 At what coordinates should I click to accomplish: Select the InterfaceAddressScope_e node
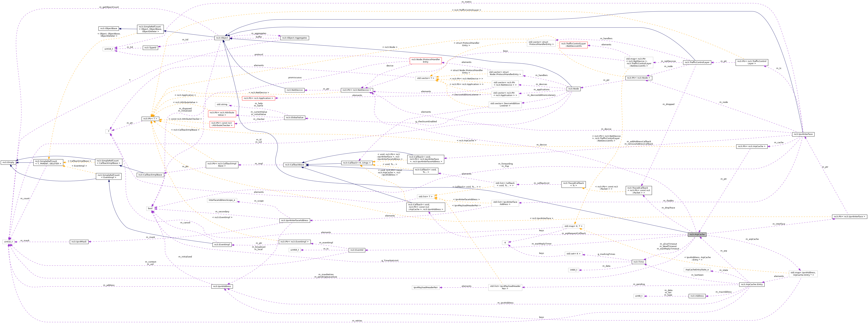222,200
